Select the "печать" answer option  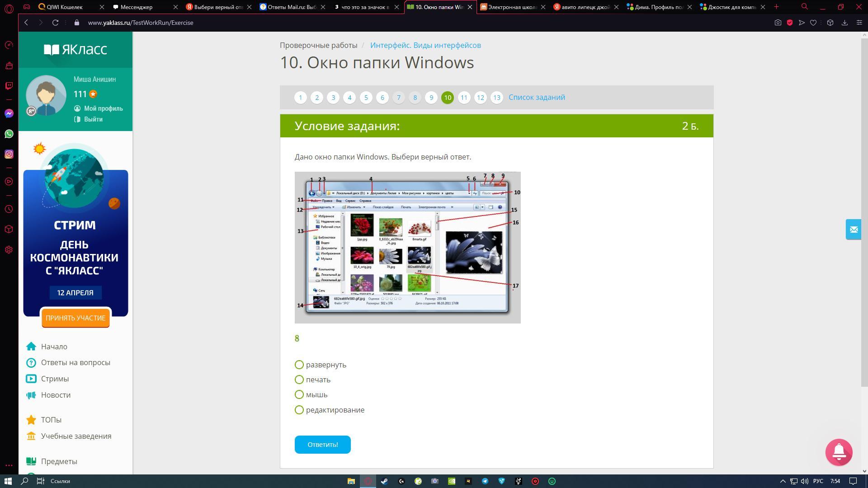pos(299,380)
